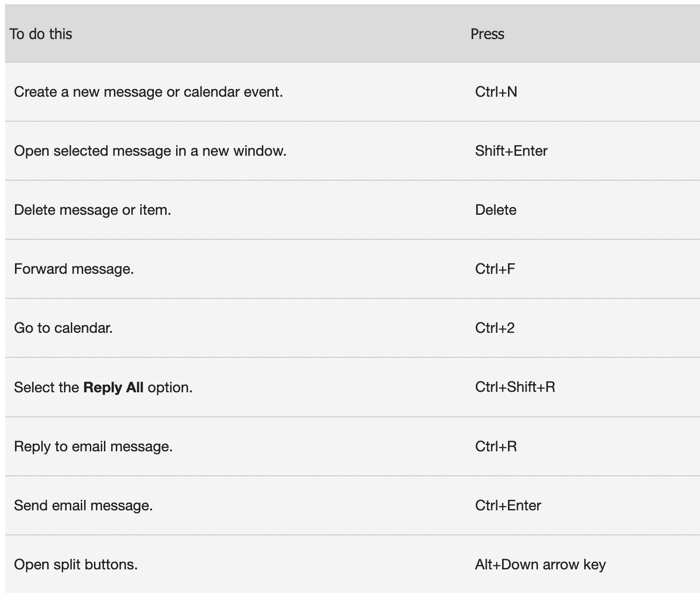Click the Alt+Down arrow key shortcut cell
700x593 pixels.
tap(541, 564)
